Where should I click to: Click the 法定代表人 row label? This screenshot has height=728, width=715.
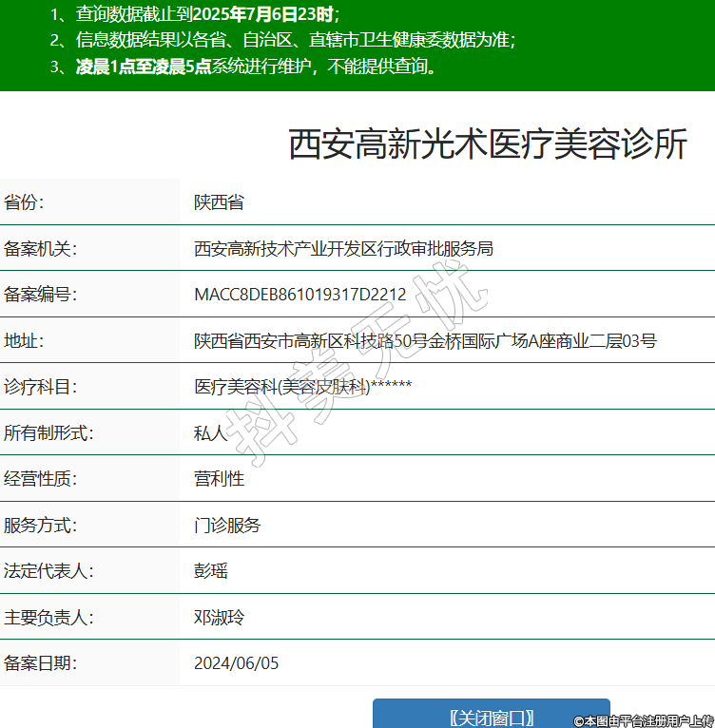tap(48, 571)
